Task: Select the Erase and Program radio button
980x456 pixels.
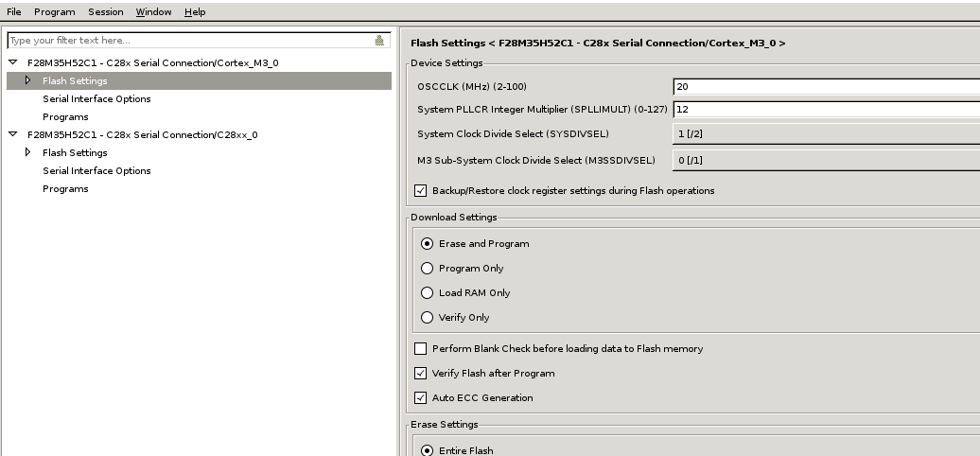Action: pos(427,244)
